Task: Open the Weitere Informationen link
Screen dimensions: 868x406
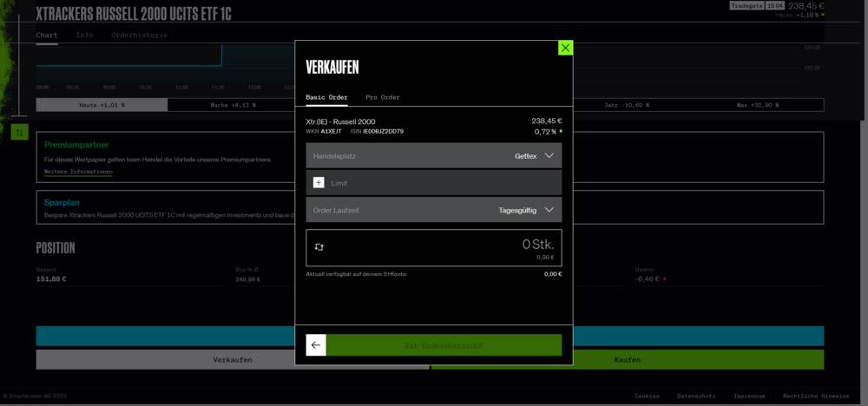Action: pyautogui.click(x=78, y=172)
